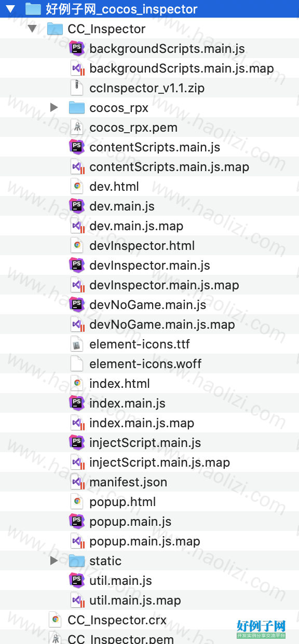Select the static folder name

(105, 561)
